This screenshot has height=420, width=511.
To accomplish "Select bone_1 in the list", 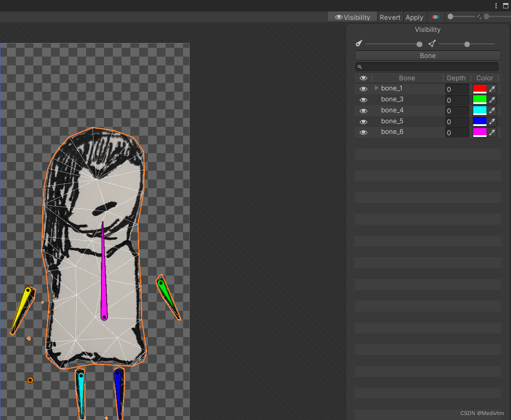I will tap(392, 88).
